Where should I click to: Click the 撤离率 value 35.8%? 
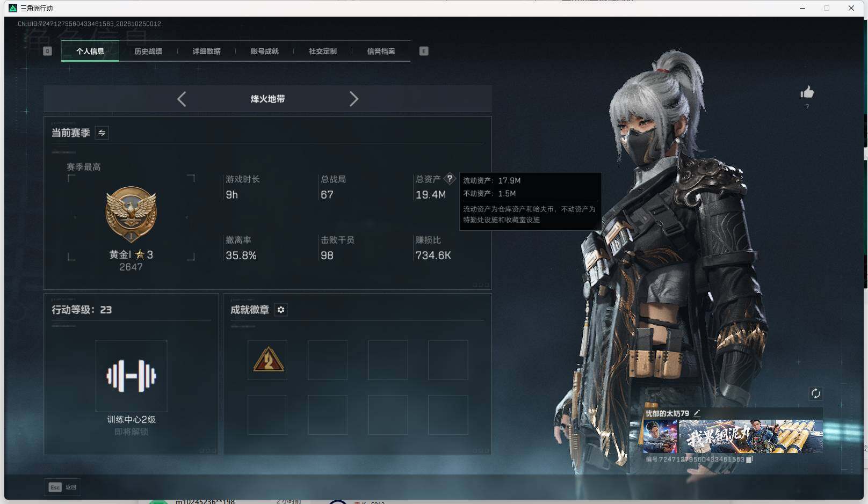(241, 255)
